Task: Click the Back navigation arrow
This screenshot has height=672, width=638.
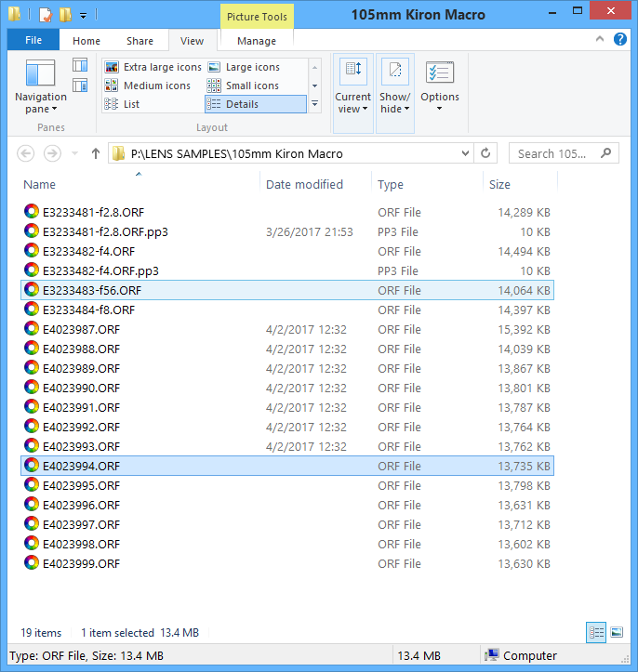Action: 26,153
